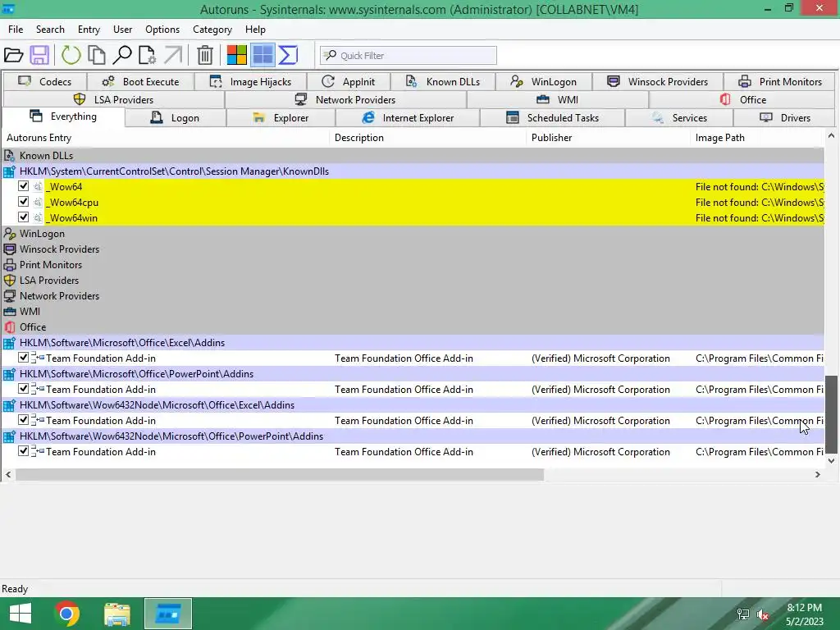Toggle the blue Windows entries filter icon
This screenshot has width=840, height=630.
(x=262, y=55)
